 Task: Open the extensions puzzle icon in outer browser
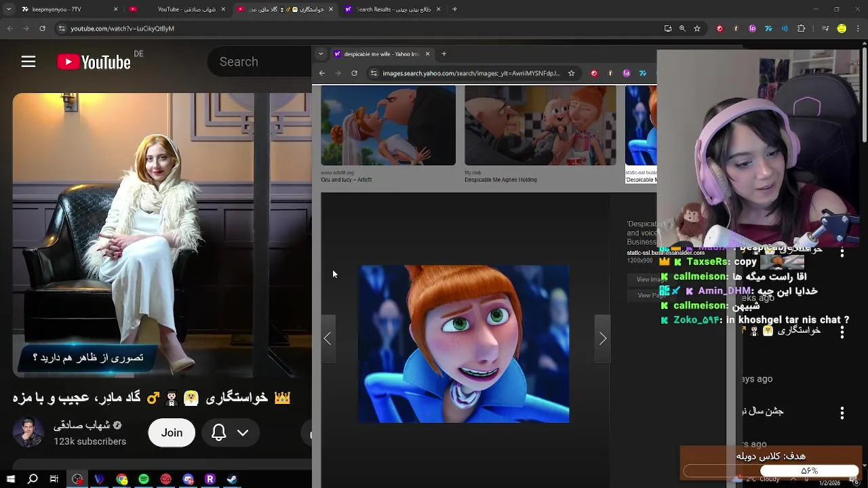click(802, 28)
